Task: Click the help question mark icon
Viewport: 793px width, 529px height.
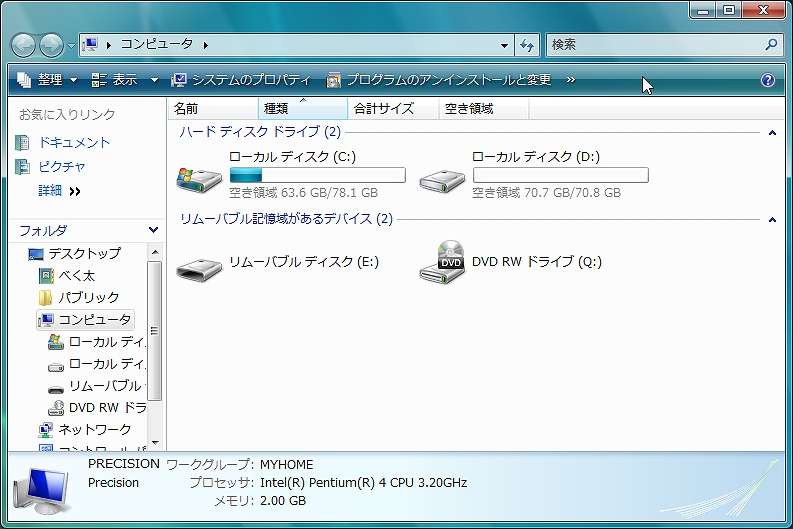Action: [x=768, y=80]
